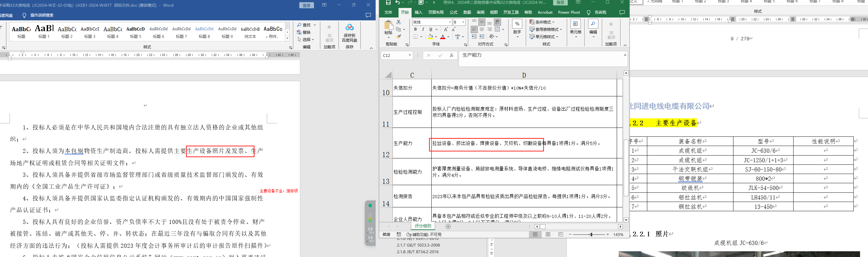The width and height of the screenshot is (868, 257).
Task: Switch to the Data tab in Excel
Action: [467, 12]
